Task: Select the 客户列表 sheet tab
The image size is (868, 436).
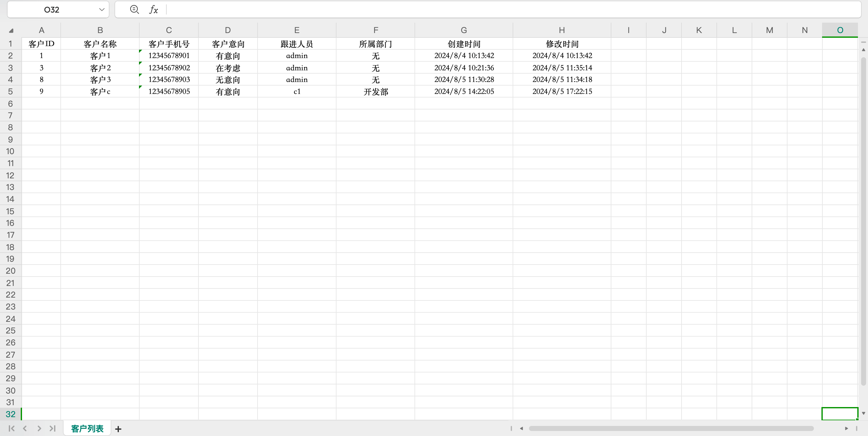Action: coord(87,428)
